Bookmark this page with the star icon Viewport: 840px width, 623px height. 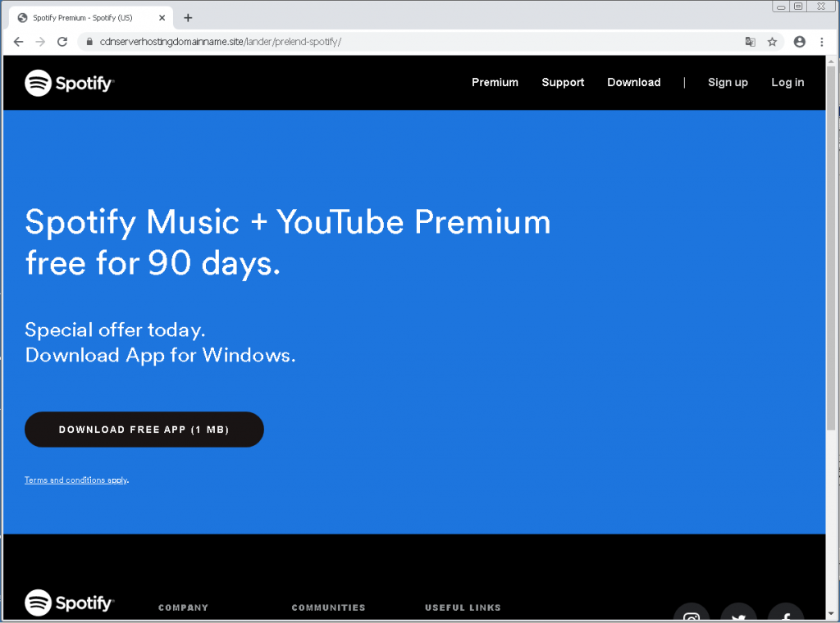(772, 42)
